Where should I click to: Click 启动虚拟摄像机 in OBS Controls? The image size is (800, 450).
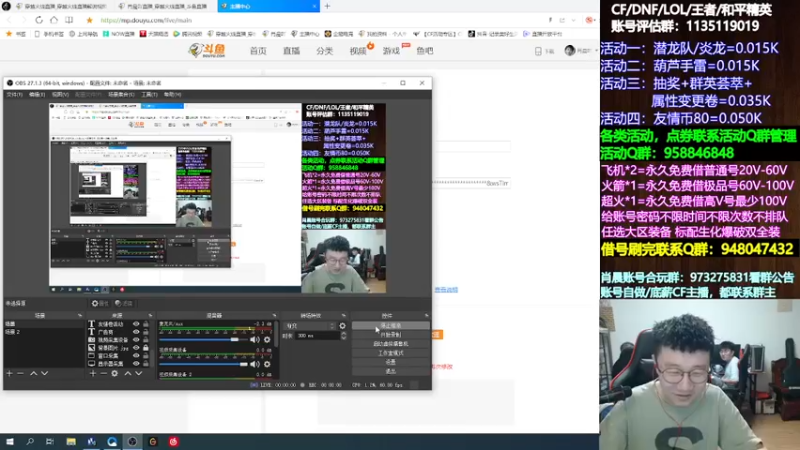coord(390,344)
